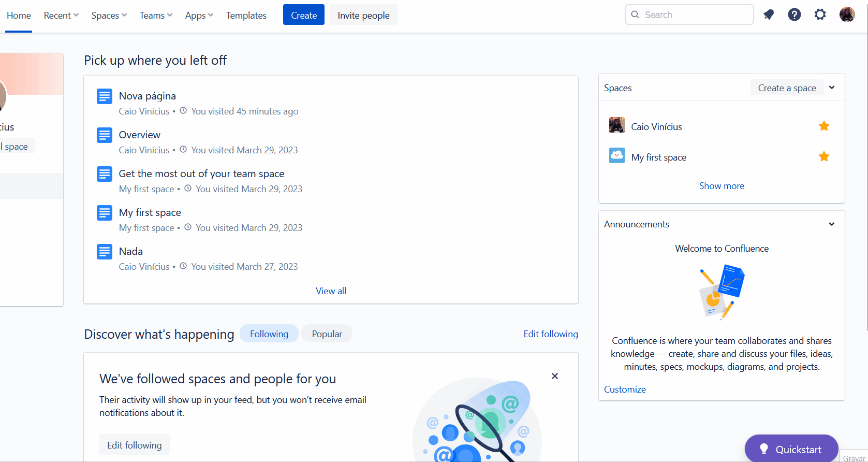Viewport: 868px width, 462px height.
Task: Click the Invite people button
Action: 363,15
